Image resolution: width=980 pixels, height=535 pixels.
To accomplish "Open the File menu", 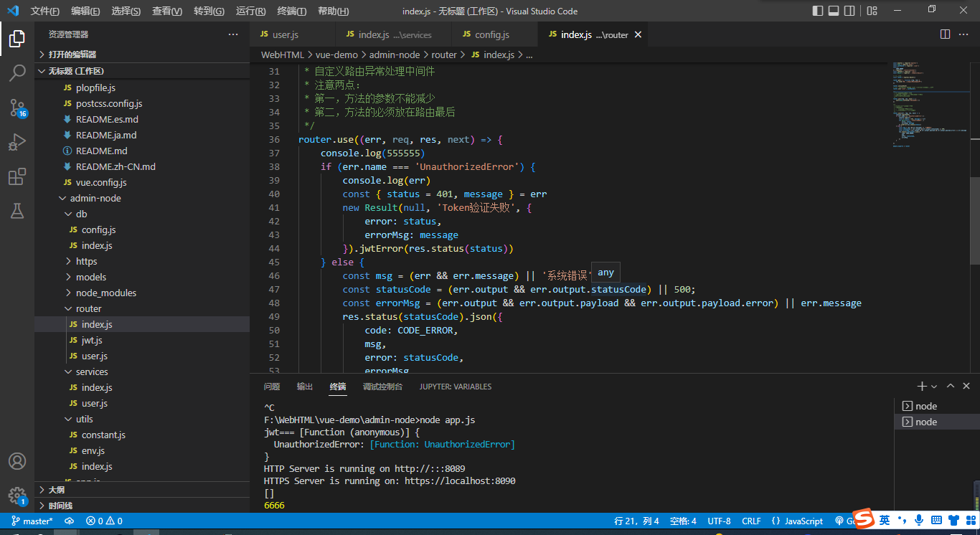I will coord(45,11).
